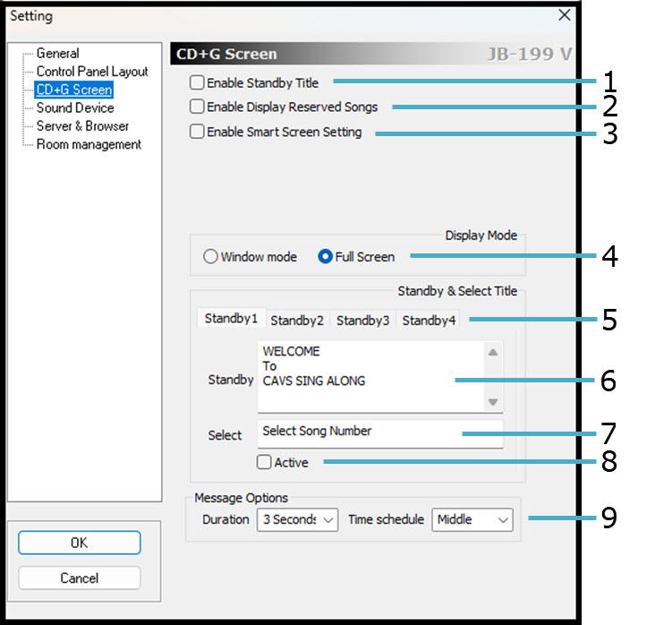Select Window mode radio button
Viewport: 672px width, 625px height.
click(x=211, y=257)
